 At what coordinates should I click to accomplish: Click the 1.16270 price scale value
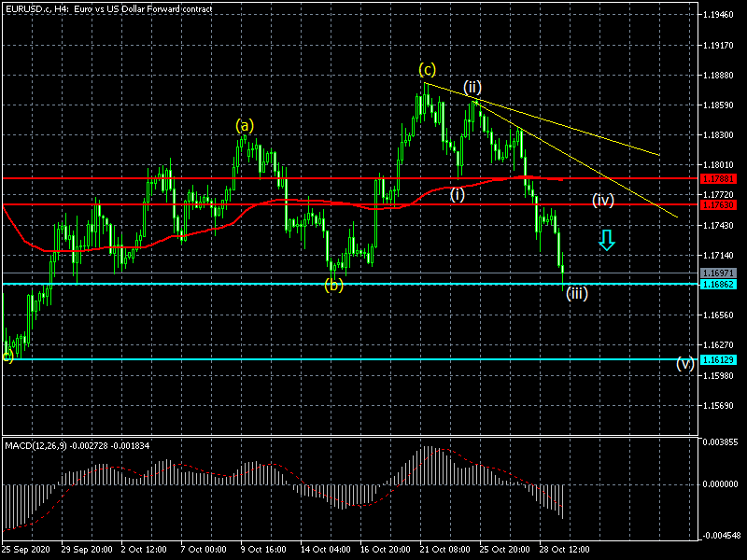click(718, 345)
